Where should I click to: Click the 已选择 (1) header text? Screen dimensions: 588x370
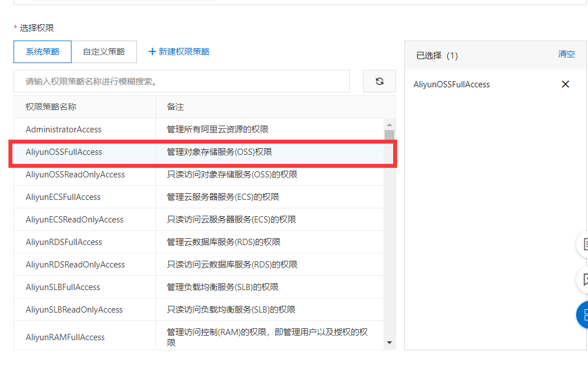pos(437,56)
